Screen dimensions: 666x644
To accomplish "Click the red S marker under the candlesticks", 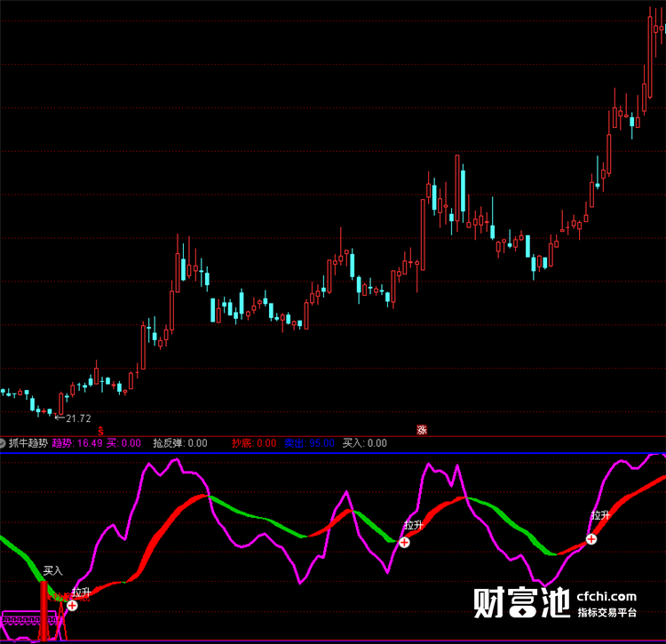I will click(x=100, y=431).
